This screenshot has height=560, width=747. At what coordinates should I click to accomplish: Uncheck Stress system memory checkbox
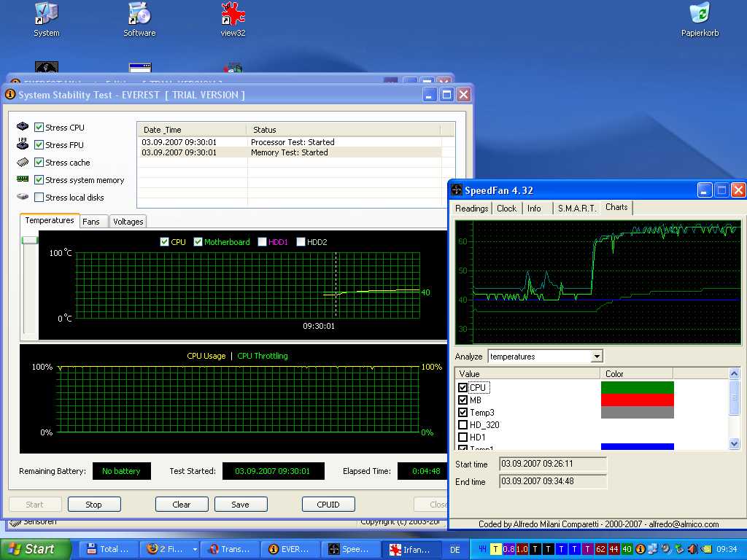click(39, 180)
